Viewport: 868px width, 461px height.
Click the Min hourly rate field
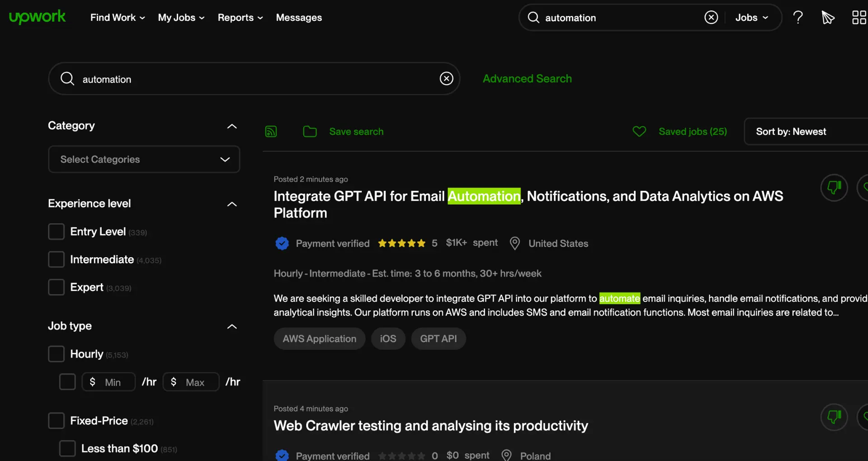[108, 382]
